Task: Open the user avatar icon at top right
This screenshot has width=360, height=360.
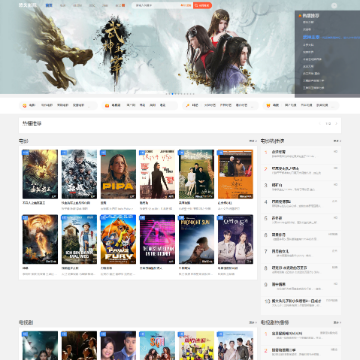Action: pos(334,6)
